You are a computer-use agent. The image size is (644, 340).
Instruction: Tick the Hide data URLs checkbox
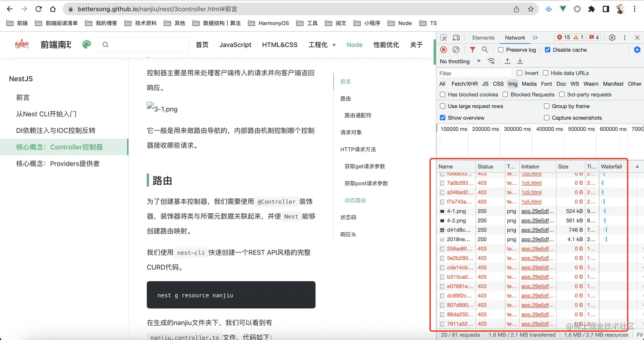click(545, 73)
